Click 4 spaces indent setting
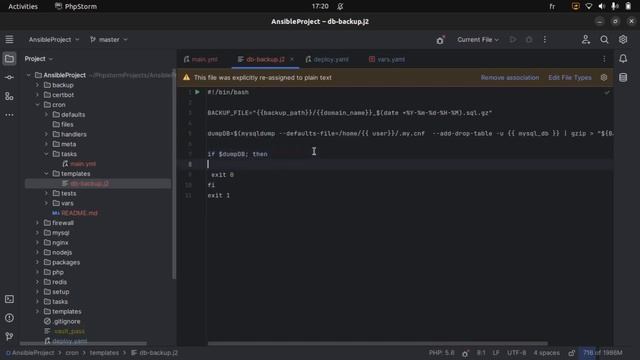The height and width of the screenshot is (360, 640). pos(546,353)
